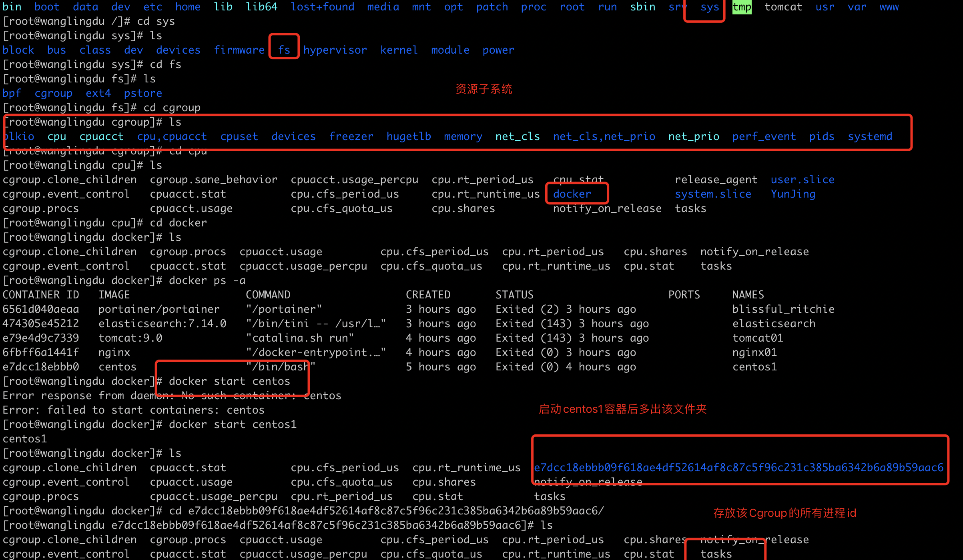Click the "docker ps -a" command text
Viewport: 963px width, 560px height.
click(x=207, y=280)
